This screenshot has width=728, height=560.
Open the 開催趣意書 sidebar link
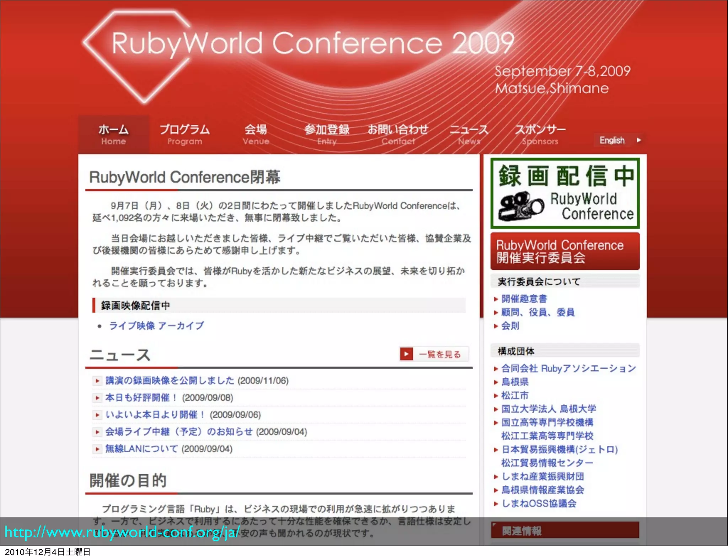pos(524,298)
